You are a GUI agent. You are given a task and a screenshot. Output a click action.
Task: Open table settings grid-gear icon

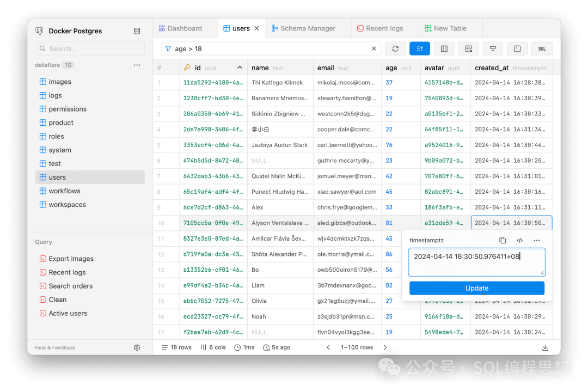469,48
